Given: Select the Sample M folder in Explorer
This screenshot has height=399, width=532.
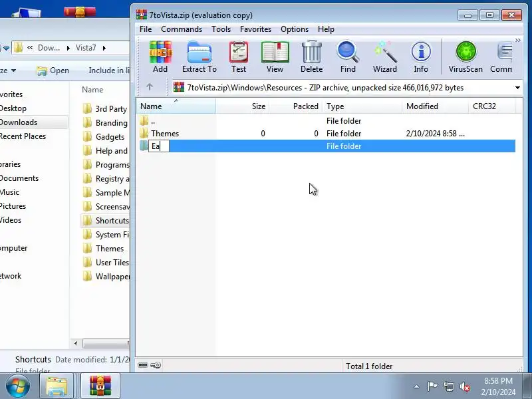Looking at the screenshot, I should (x=106, y=192).
